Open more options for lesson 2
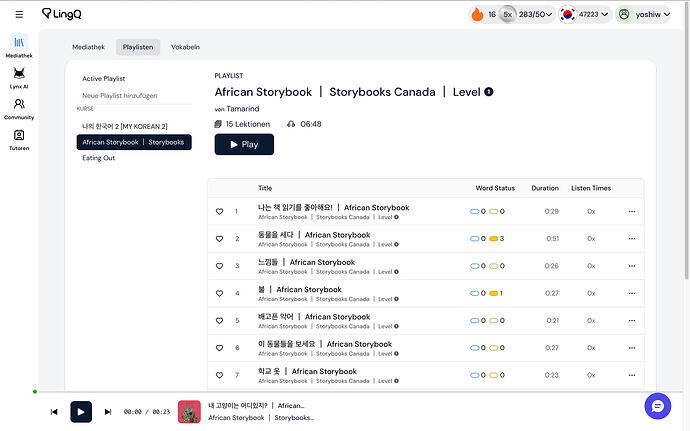The image size is (690, 431). [x=631, y=239]
